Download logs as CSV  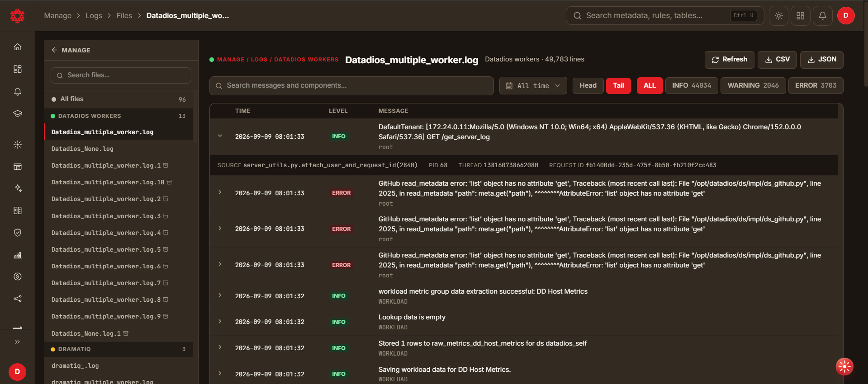click(x=777, y=60)
